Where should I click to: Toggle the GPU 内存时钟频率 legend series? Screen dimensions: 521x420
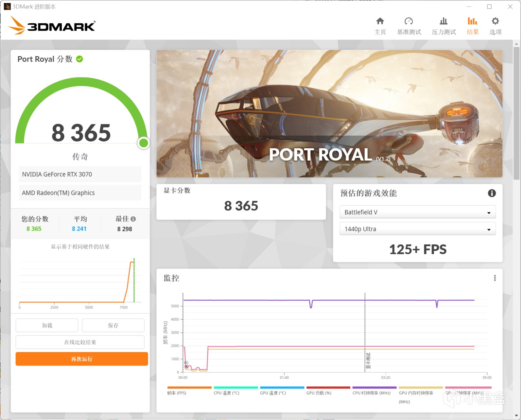pos(421,395)
